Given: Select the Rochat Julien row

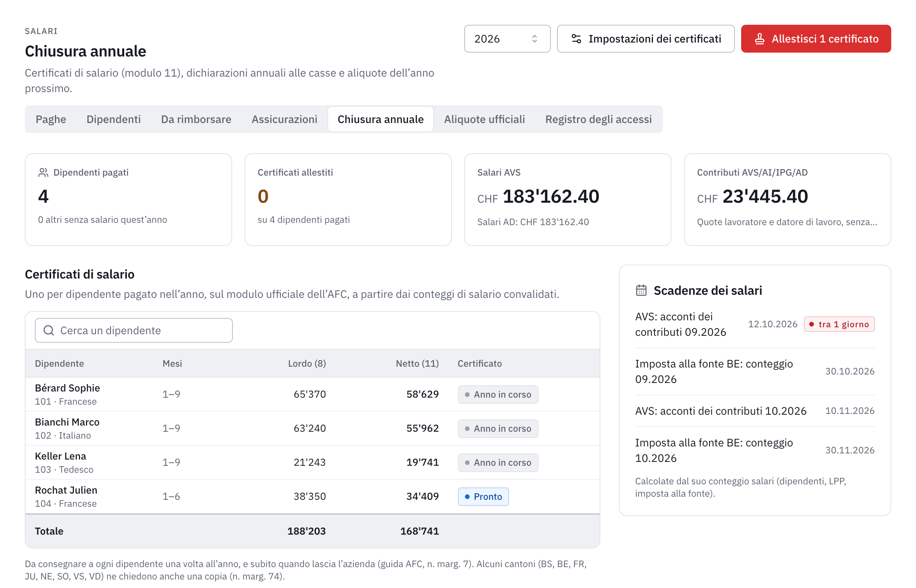Looking at the screenshot, I should tap(313, 497).
